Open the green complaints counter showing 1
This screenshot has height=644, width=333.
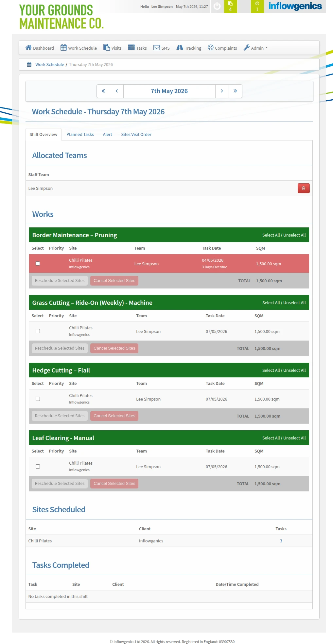[257, 6]
